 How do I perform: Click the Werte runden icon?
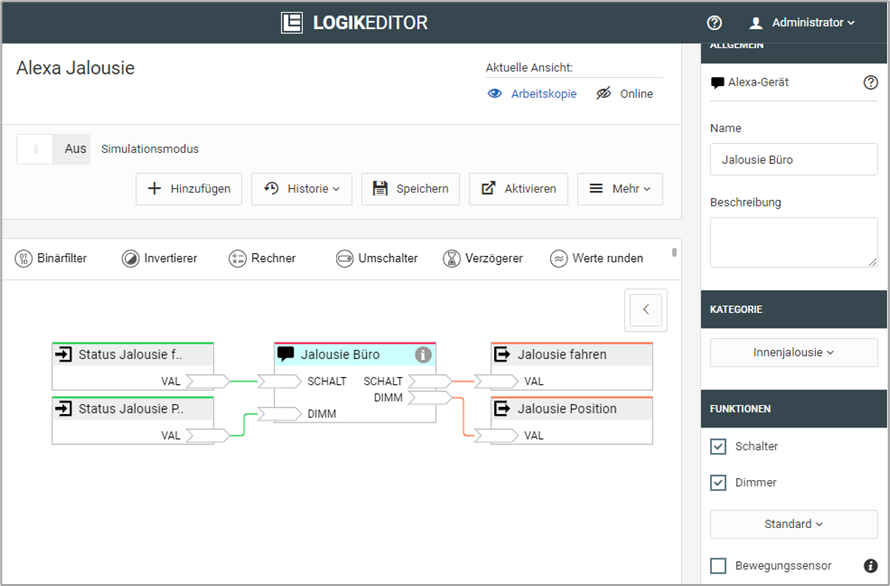559,258
